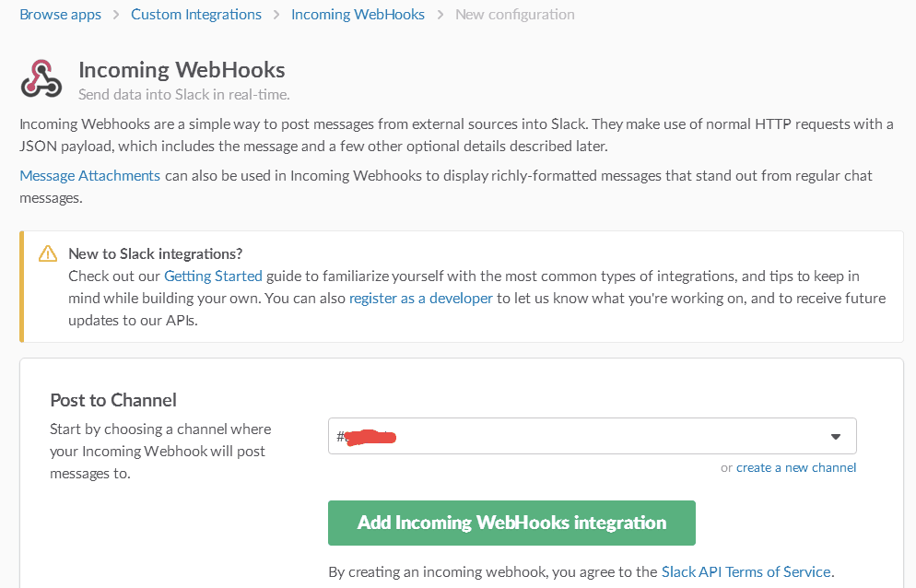Navigate to Incoming WebHooks breadcrumb

[358, 15]
